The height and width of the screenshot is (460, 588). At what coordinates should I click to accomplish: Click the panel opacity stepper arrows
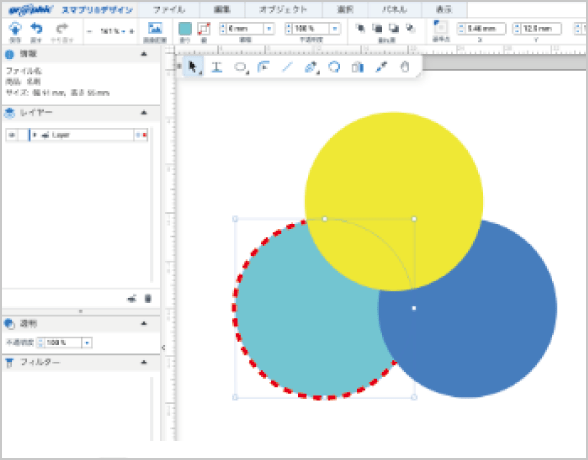point(40,343)
